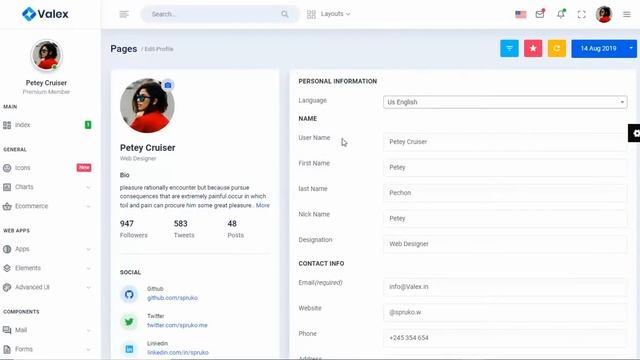Click the search magnifier icon
The image size is (640, 360).
click(x=284, y=14)
